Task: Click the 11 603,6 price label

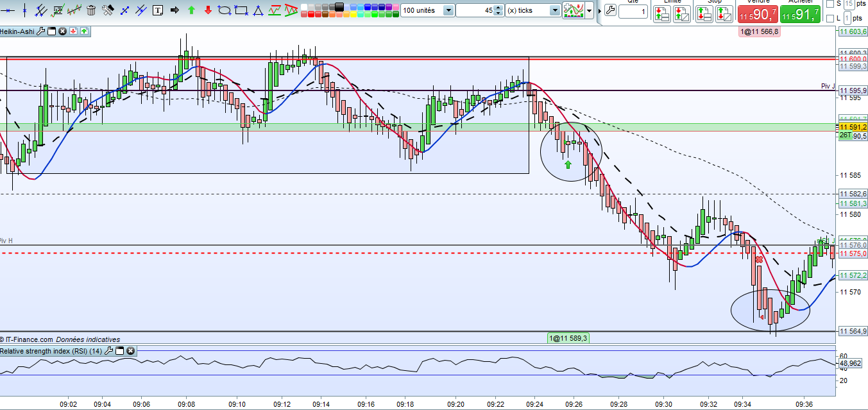Action: (854, 31)
